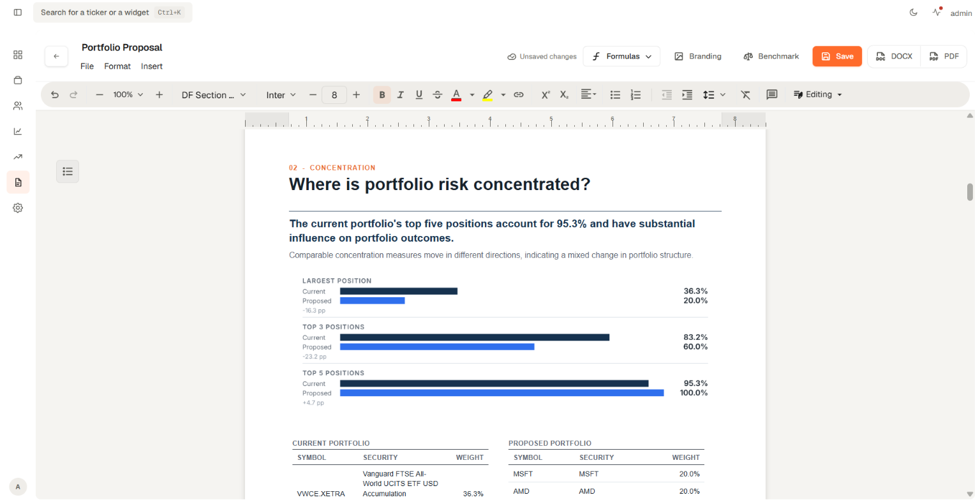Viewport: 980px width, 502px height.
Task: Open the text alignment dropdown
Action: click(x=588, y=94)
